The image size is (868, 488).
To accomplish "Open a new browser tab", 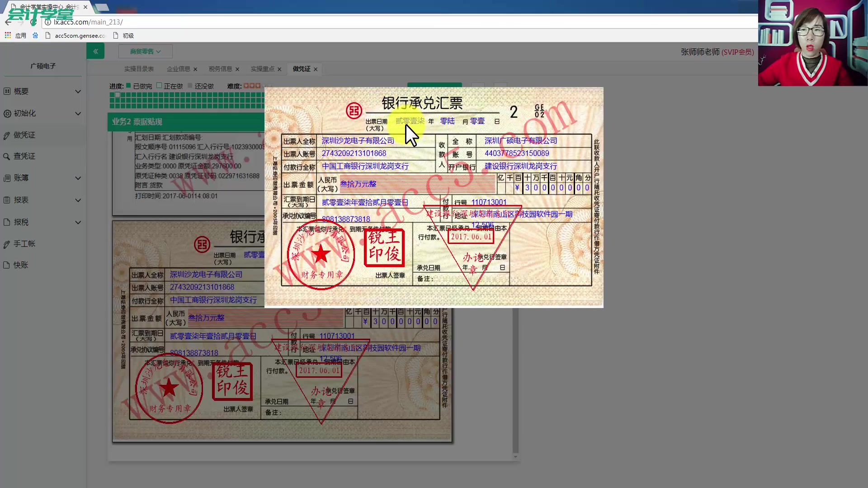I will pyautogui.click(x=102, y=7).
